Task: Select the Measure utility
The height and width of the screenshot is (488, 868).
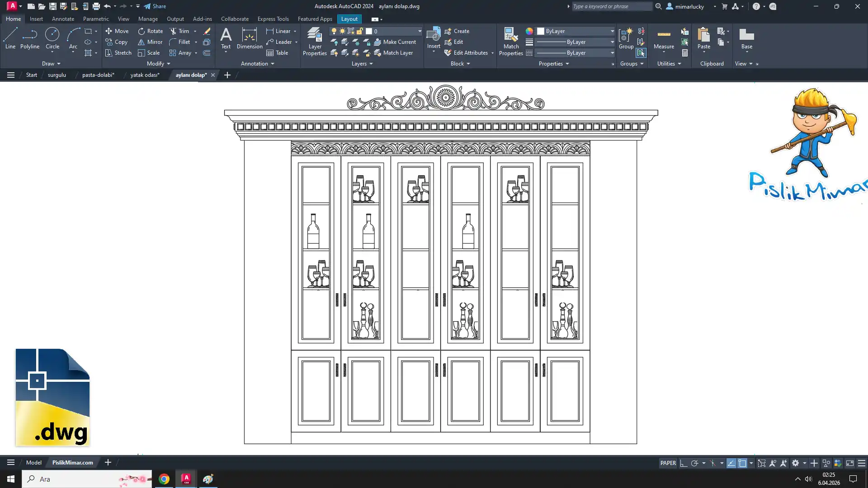Action: [664, 39]
